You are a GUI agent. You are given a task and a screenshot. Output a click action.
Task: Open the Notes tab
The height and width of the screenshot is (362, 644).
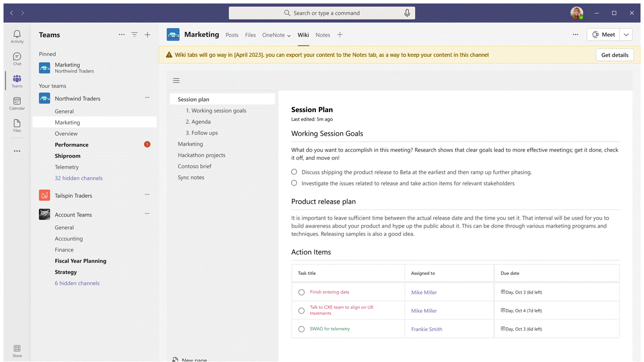pos(323,35)
